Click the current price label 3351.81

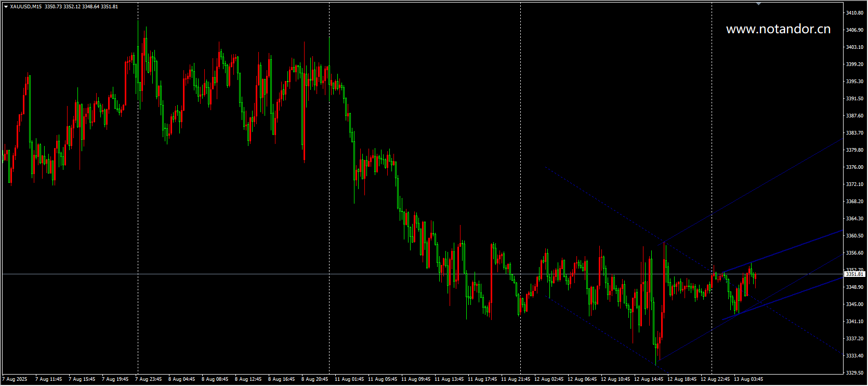point(854,274)
